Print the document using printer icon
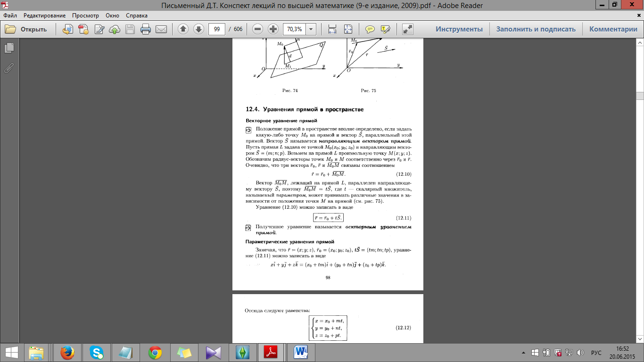This screenshot has height=362, width=644. click(146, 29)
